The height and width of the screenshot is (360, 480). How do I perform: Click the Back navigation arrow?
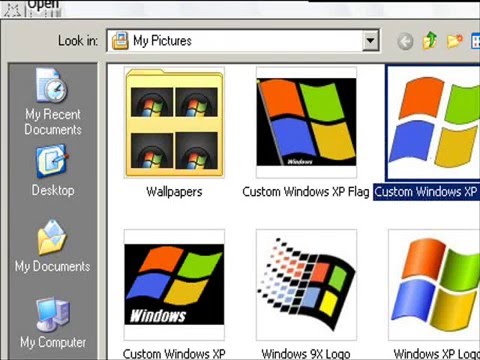coord(405,42)
